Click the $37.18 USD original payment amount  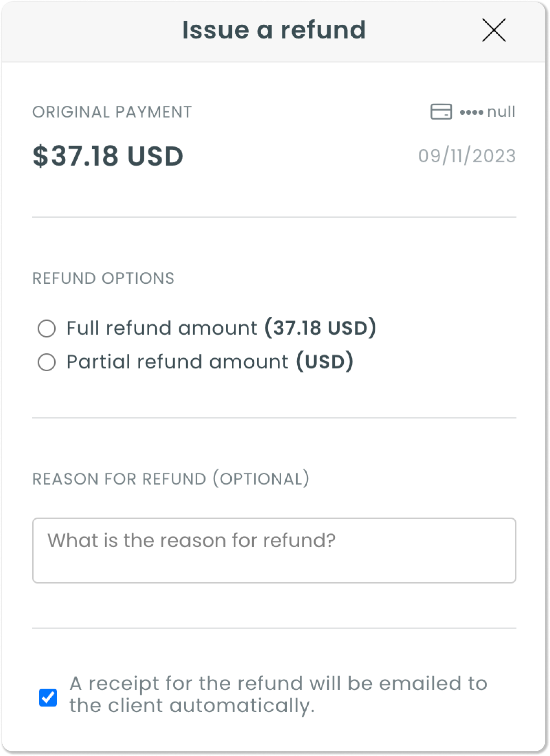[108, 156]
